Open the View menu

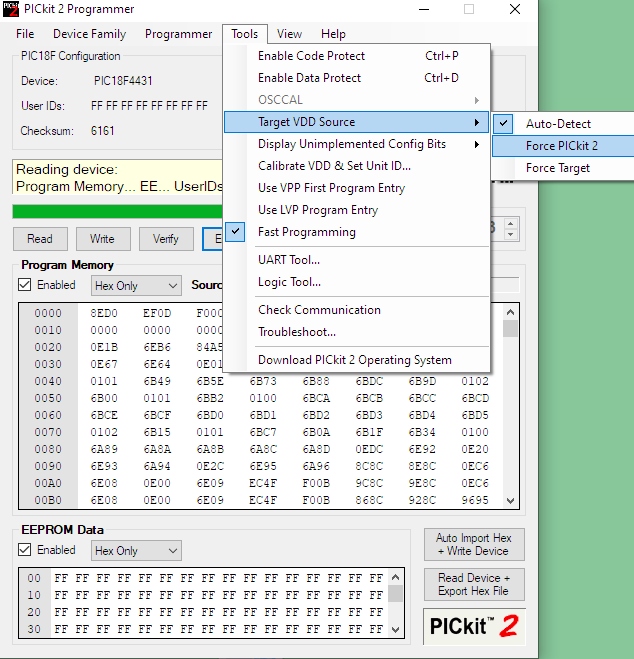pos(289,34)
